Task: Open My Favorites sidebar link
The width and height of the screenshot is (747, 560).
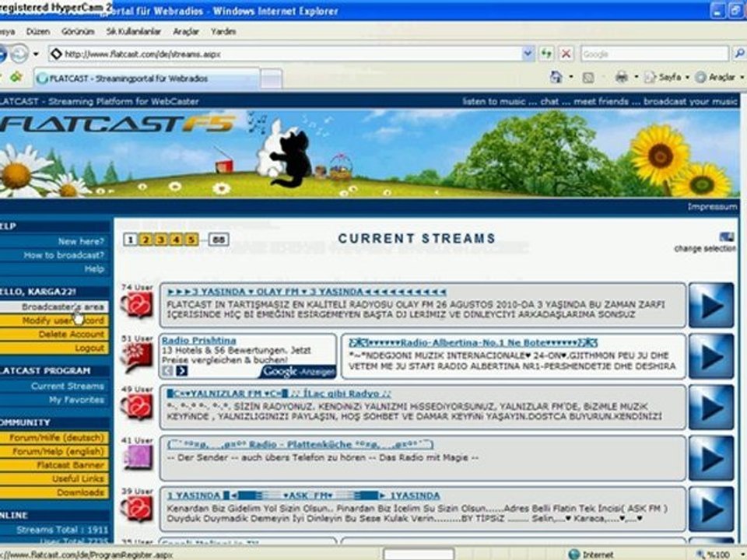Action: tap(77, 400)
